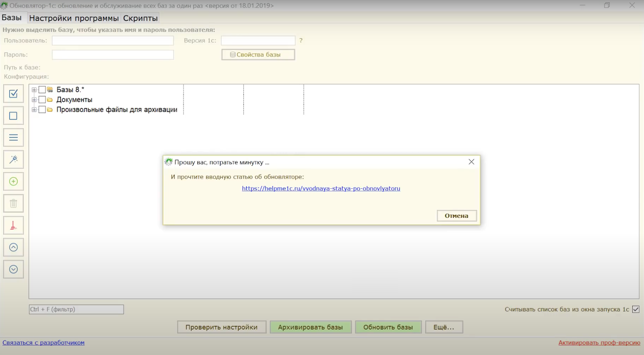The image size is (644, 355).
Task: Tick the checkbox for Базы 8.*
Action: 42,90
